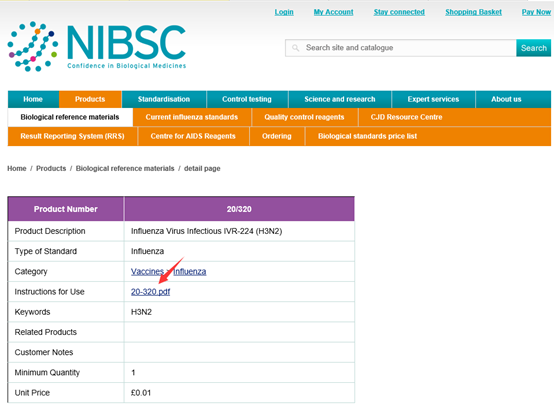
Task: Go to the About us menu
Action: pyautogui.click(x=506, y=99)
